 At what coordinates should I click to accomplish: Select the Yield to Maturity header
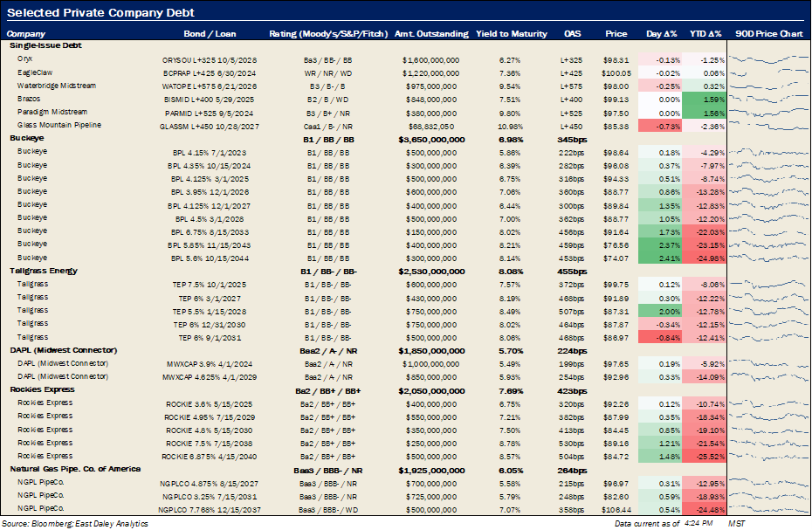click(511, 34)
